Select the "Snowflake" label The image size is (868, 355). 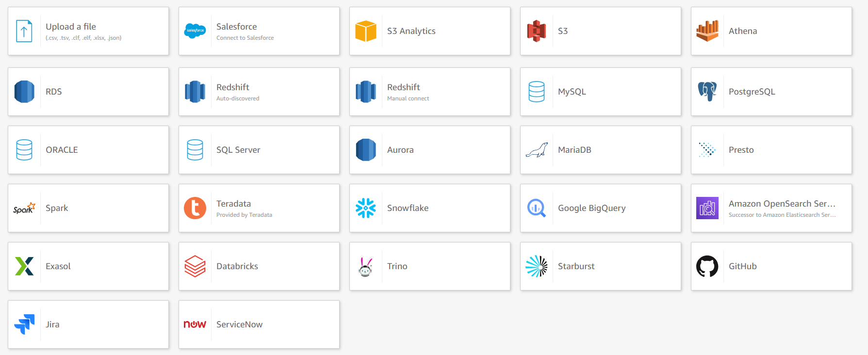408,208
